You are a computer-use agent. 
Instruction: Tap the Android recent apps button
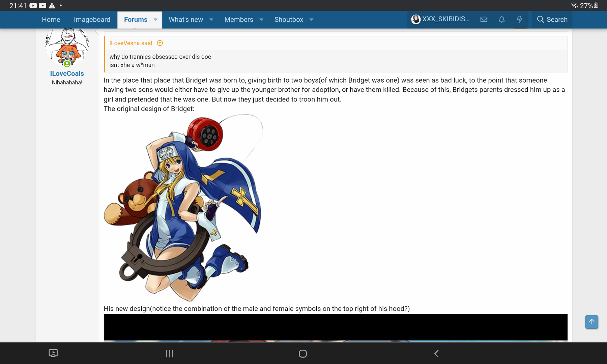[x=169, y=354]
